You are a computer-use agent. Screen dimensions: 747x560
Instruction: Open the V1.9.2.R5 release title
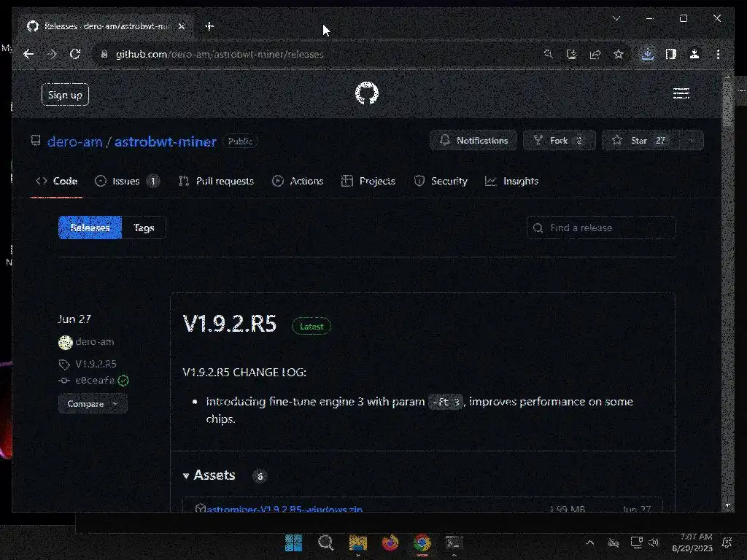[230, 324]
